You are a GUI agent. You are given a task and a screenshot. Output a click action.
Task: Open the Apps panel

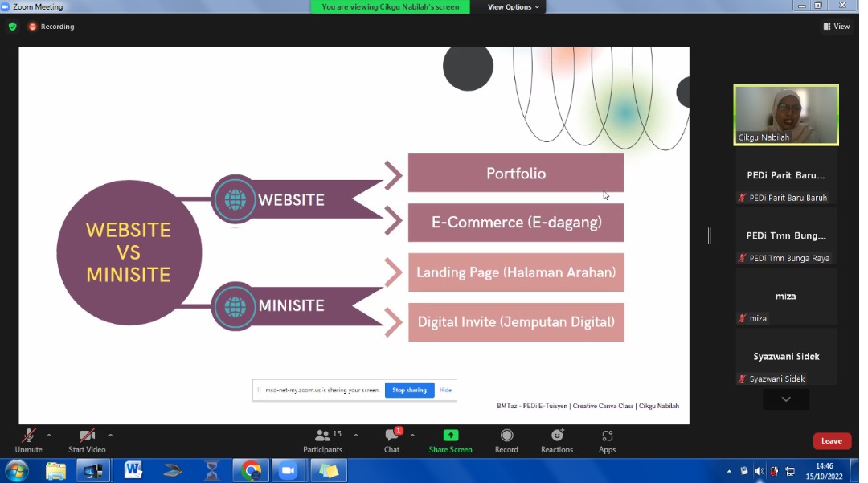[607, 440]
